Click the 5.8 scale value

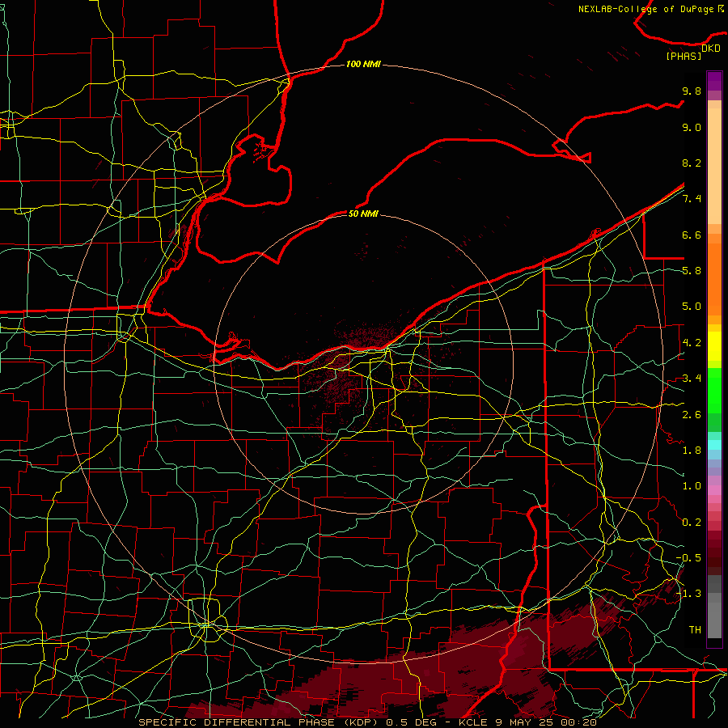[x=692, y=271]
